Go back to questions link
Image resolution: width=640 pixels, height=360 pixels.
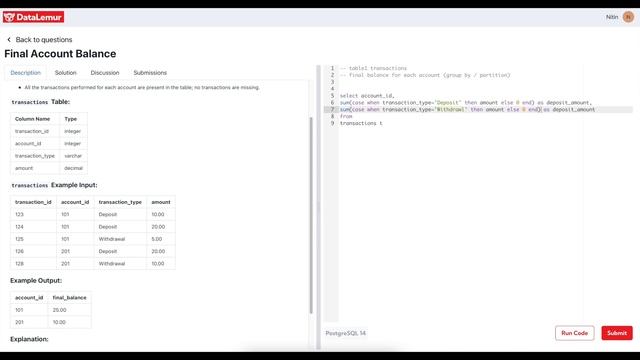click(44, 40)
